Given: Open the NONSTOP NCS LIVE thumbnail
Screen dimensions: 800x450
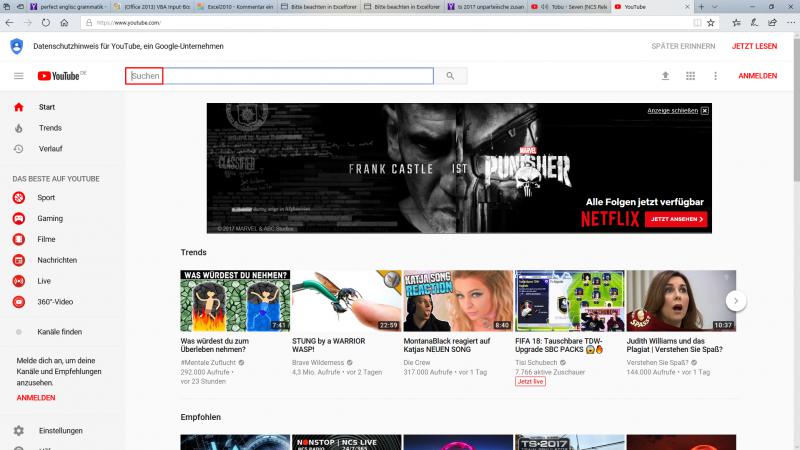Looking at the screenshot, I should (x=346, y=442).
